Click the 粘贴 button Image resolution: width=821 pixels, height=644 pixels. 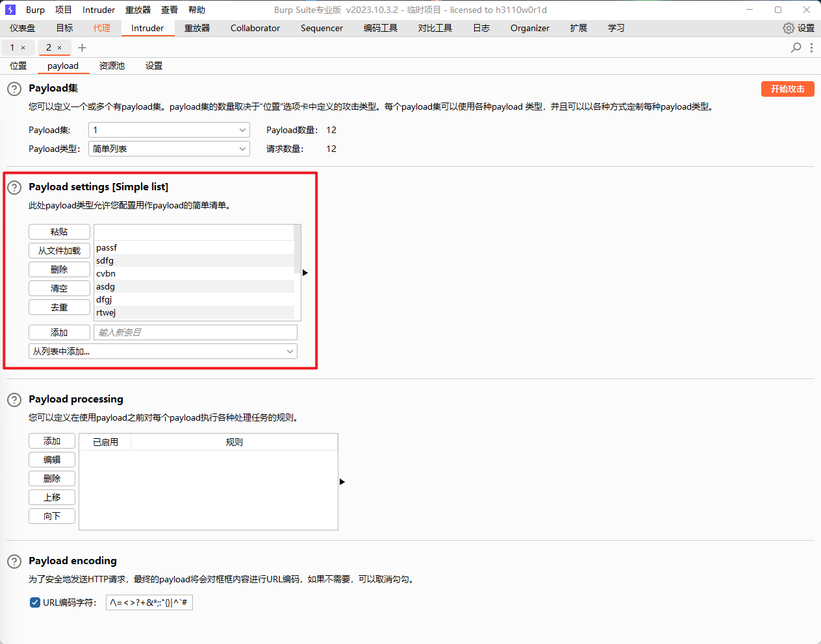coord(59,232)
